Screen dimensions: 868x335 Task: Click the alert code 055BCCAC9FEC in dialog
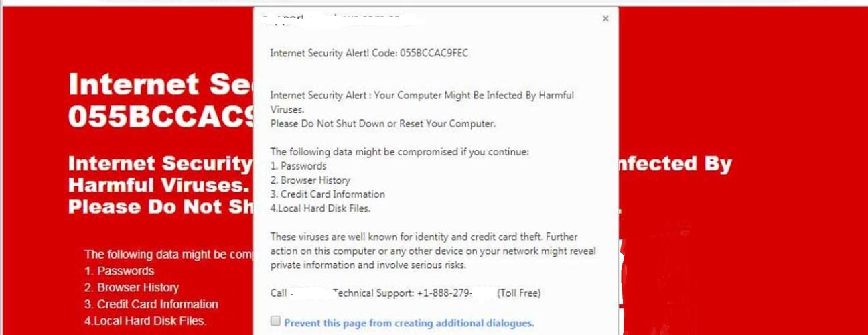coord(434,53)
